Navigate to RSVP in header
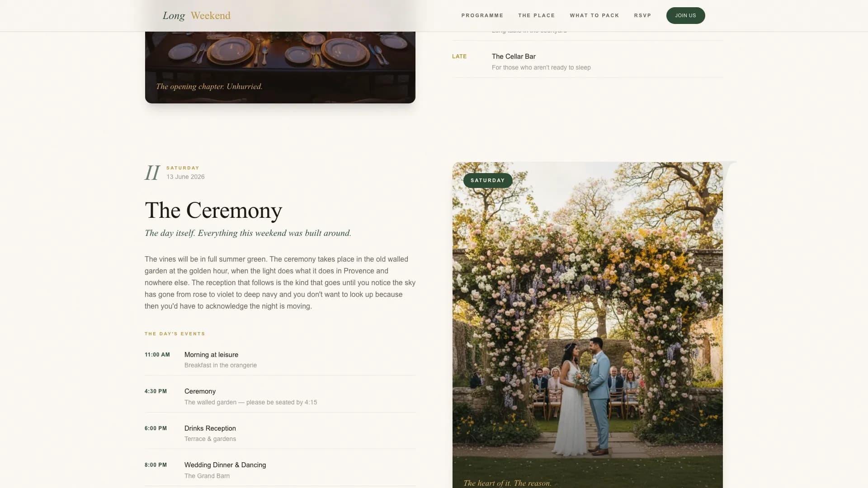Screen dimensions: 868x488 642,15
